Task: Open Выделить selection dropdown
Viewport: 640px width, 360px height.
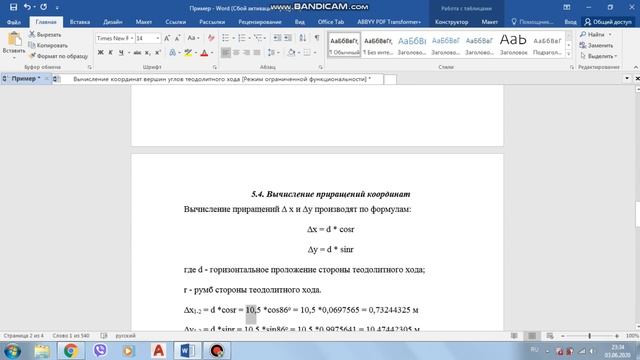Action: pos(598,56)
